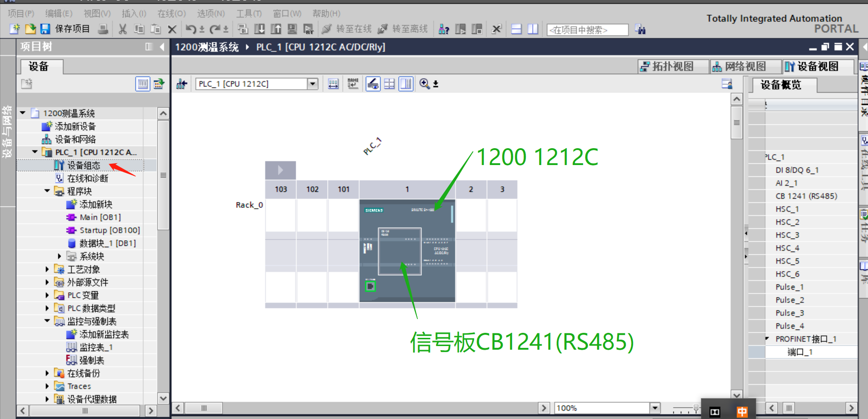
Task: Click the zoom magnifier icon
Action: (x=424, y=84)
